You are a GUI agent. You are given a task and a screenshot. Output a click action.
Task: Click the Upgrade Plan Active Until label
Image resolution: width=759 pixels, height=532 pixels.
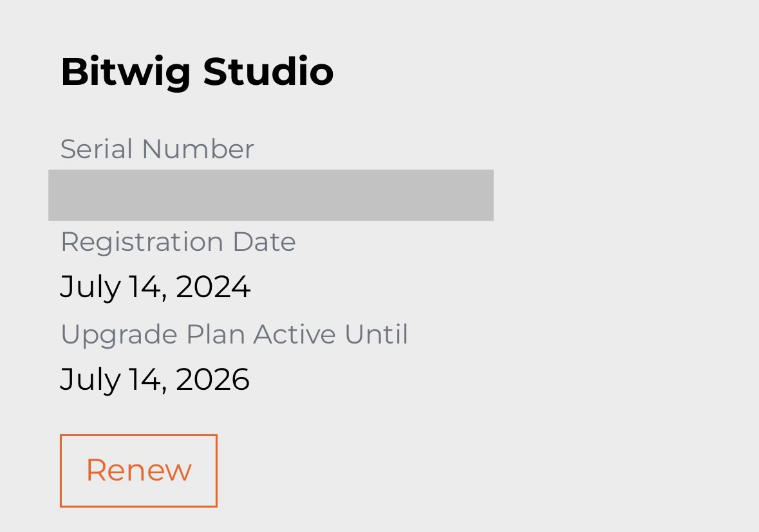234,334
